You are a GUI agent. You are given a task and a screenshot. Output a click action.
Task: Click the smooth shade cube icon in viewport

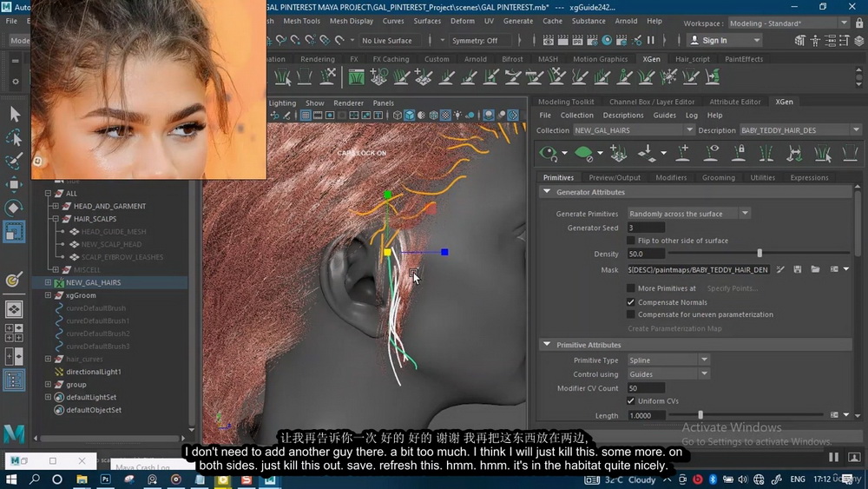point(410,116)
